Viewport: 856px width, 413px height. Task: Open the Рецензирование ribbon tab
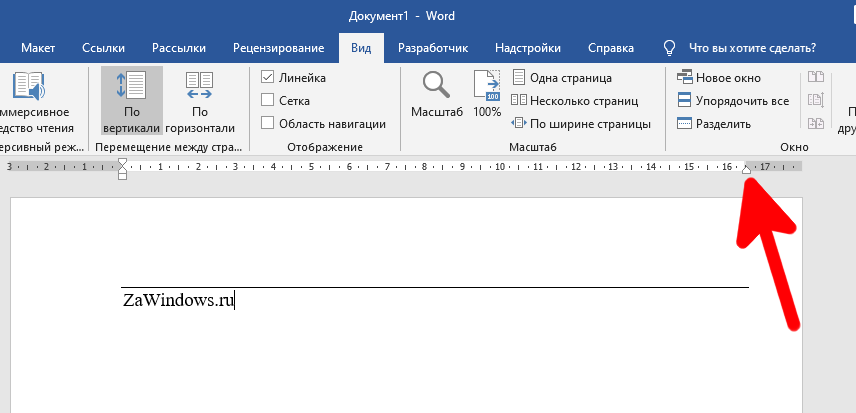pyautogui.click(x=278, y=48)
